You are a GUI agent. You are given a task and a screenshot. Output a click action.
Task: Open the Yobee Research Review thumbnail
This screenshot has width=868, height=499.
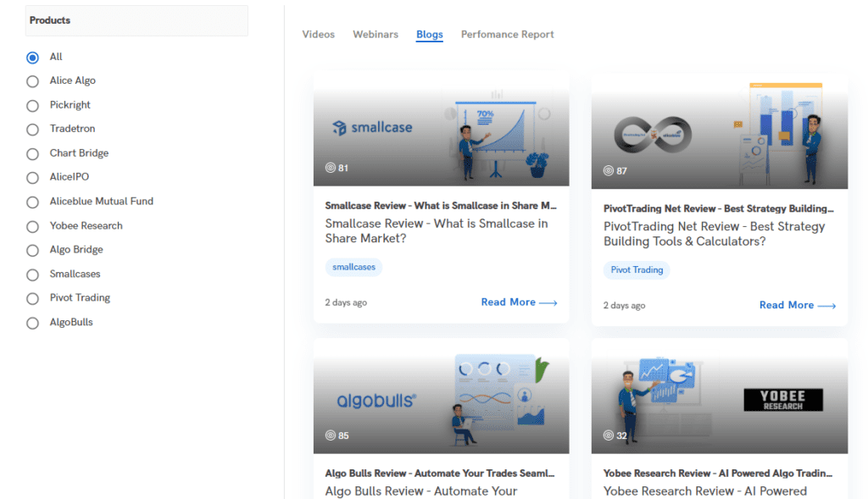pyautogui.click(x=719, y=396)
